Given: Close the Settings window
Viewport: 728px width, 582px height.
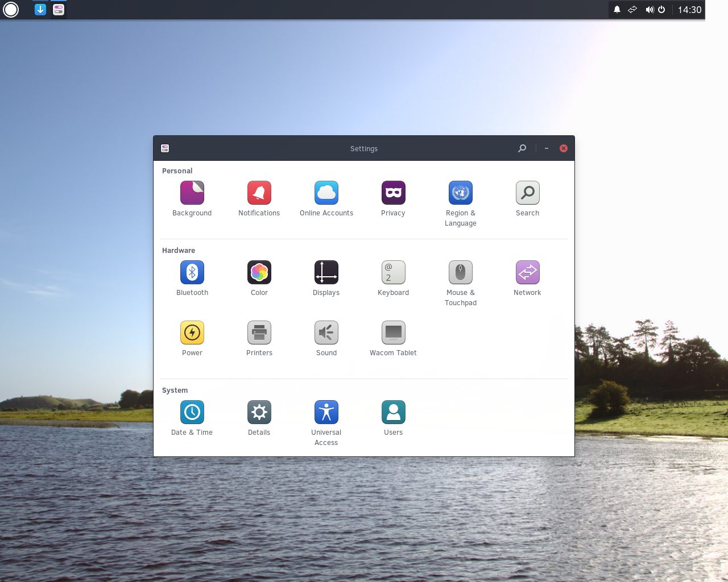Looking at the screenshot, I should 564,148.
